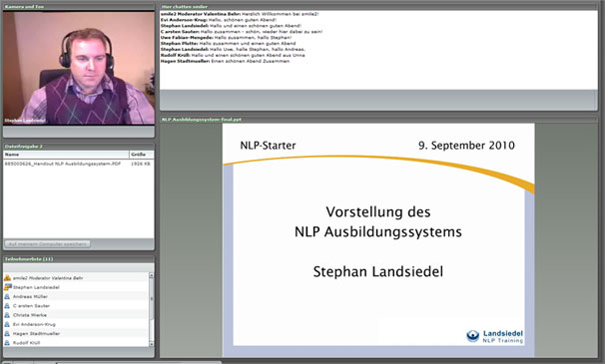Click the 'Größe' column header in Dateifreigabe
Image resolution: width=605 pixels, height=364 pixels.
coord(142,155)
